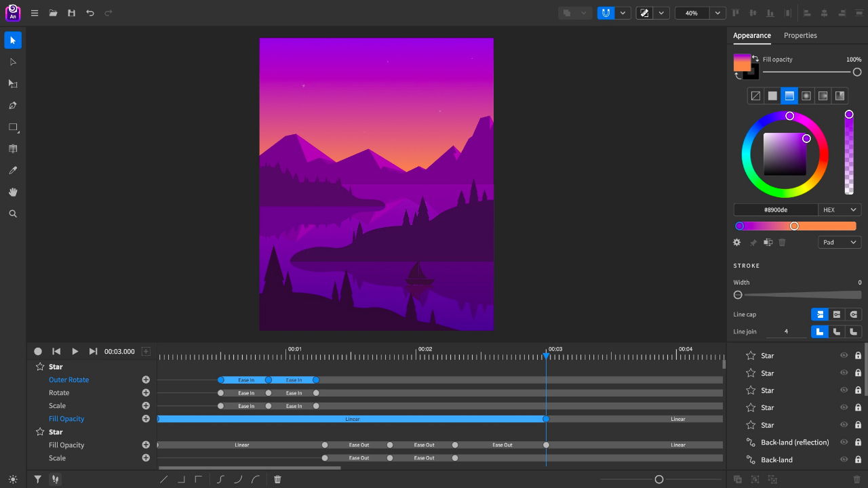Open the zoom percentage dropdown
The image size is (868, 488).
tap(717, 13)
